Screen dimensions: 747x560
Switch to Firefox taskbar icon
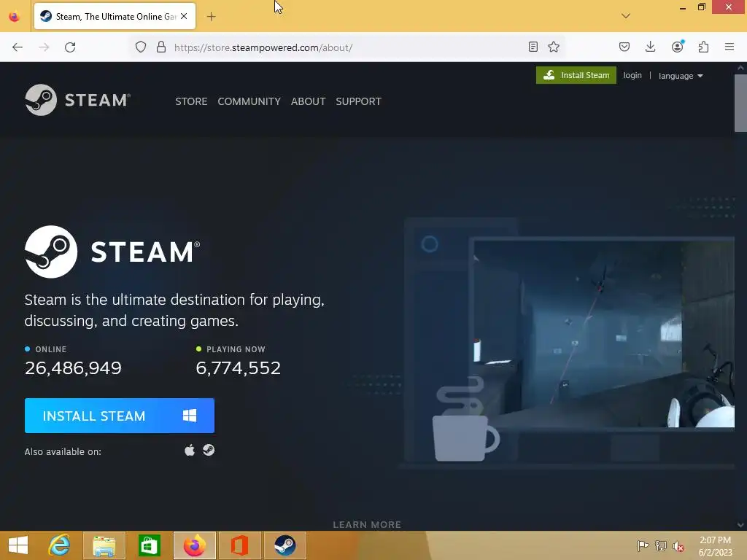pos(194,545)
